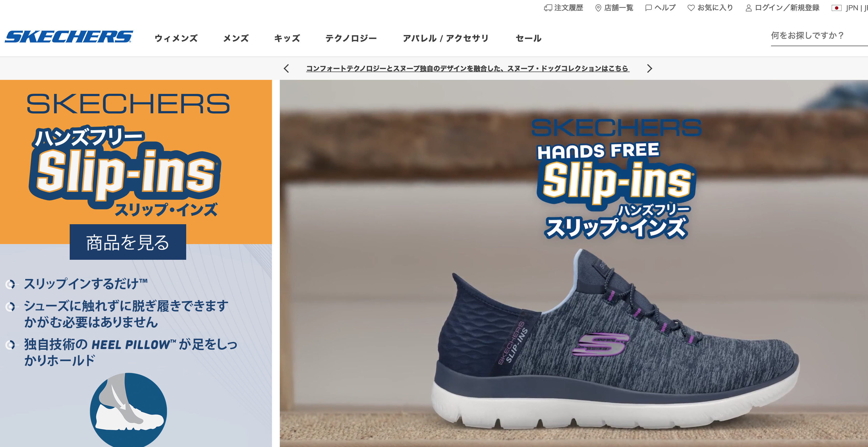
Task: Show the previous announcement with left chevron
Action: coord(286,68)
